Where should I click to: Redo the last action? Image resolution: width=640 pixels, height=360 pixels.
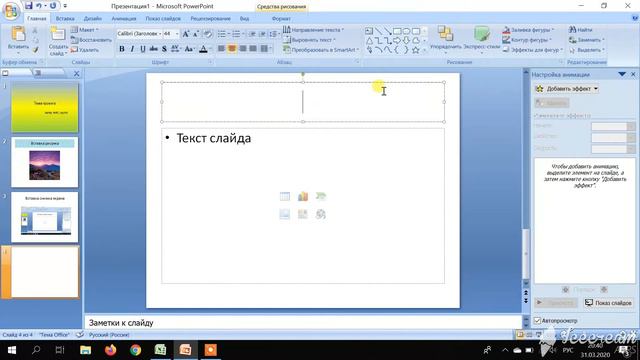tap(53, 6)
